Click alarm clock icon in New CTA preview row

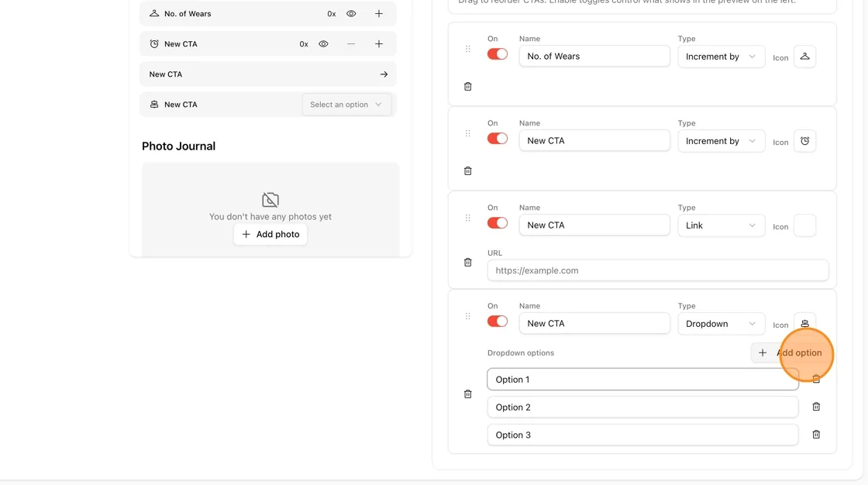(154, 43)
